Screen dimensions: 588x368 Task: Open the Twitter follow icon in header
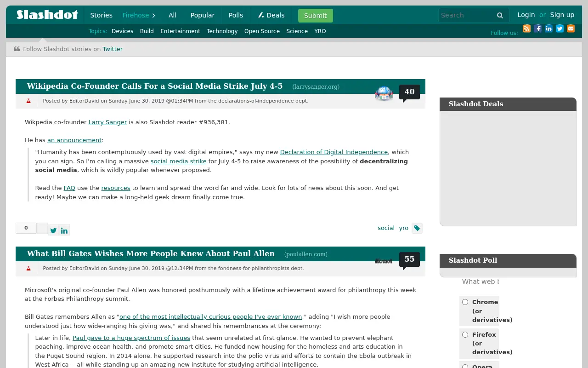coord(560,29)
